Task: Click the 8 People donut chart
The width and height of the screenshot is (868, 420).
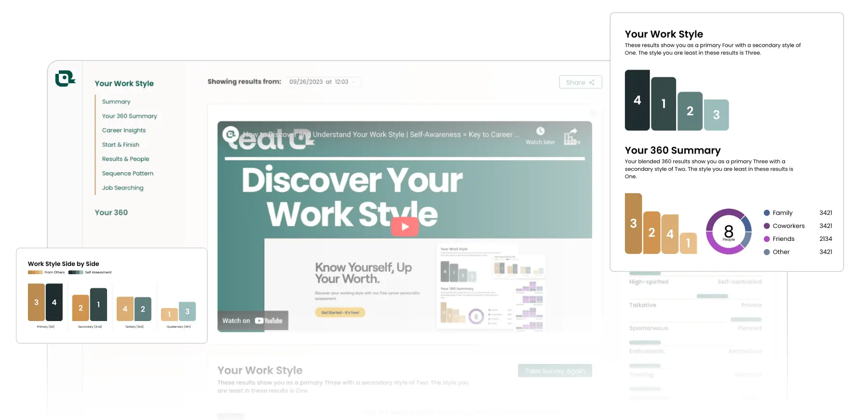Action: pos(729,232)
